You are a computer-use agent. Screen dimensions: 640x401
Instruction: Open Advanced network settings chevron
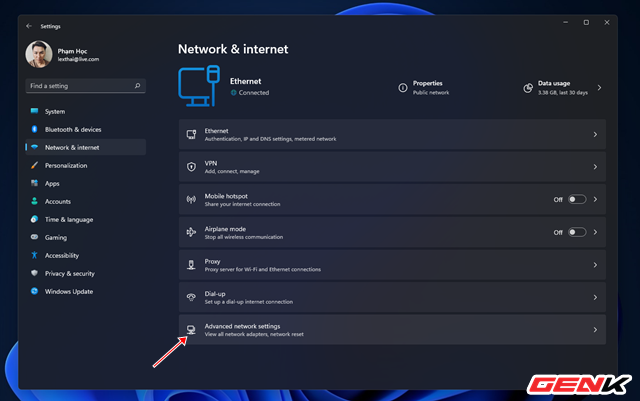[x=595, y=329]
